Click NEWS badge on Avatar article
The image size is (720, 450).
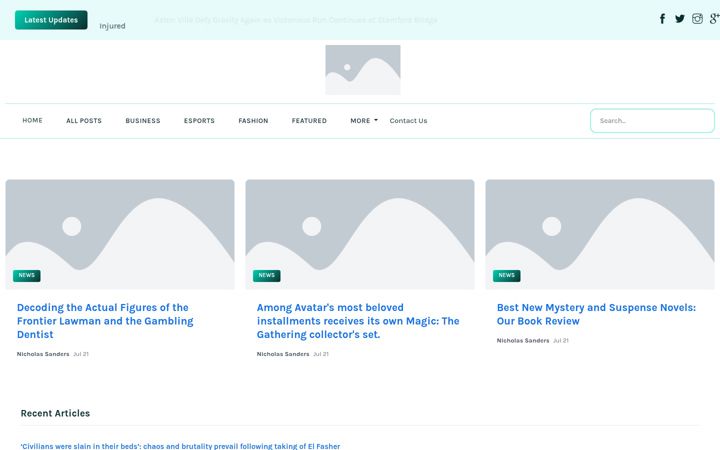coord(266,276)
